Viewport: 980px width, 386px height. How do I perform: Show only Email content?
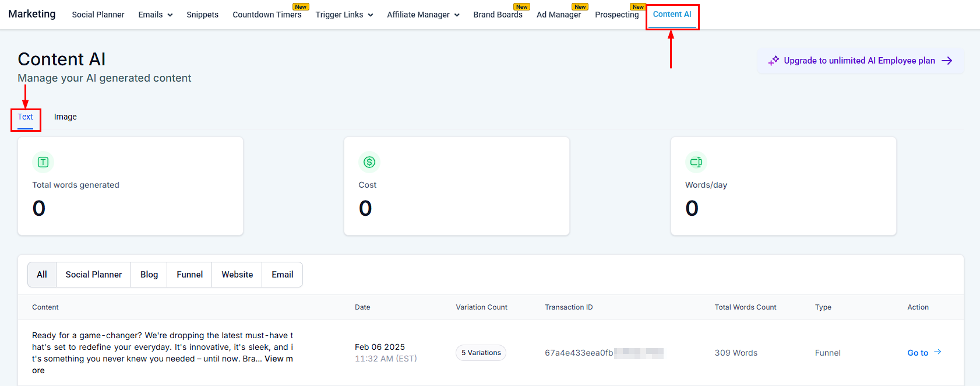[x=282, y=275]
